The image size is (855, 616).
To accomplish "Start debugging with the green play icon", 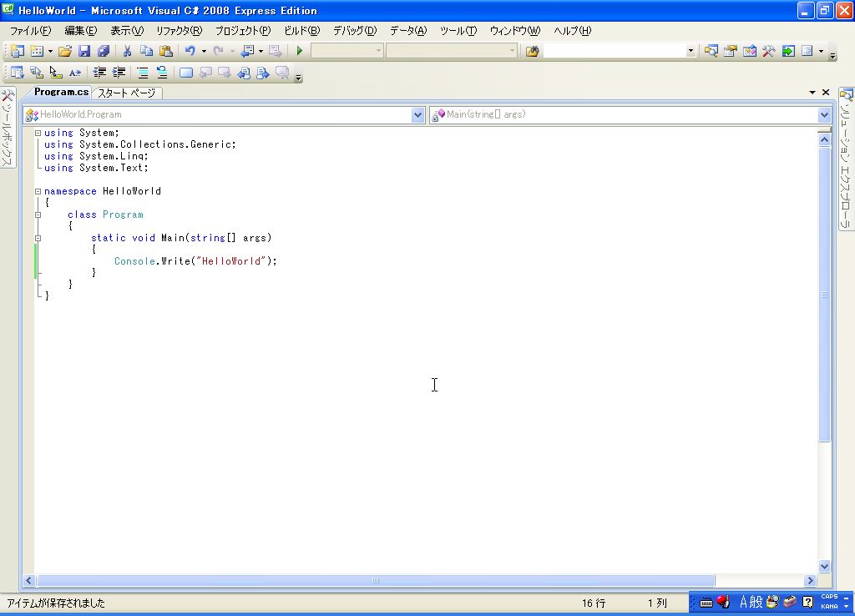I will 300,51.
